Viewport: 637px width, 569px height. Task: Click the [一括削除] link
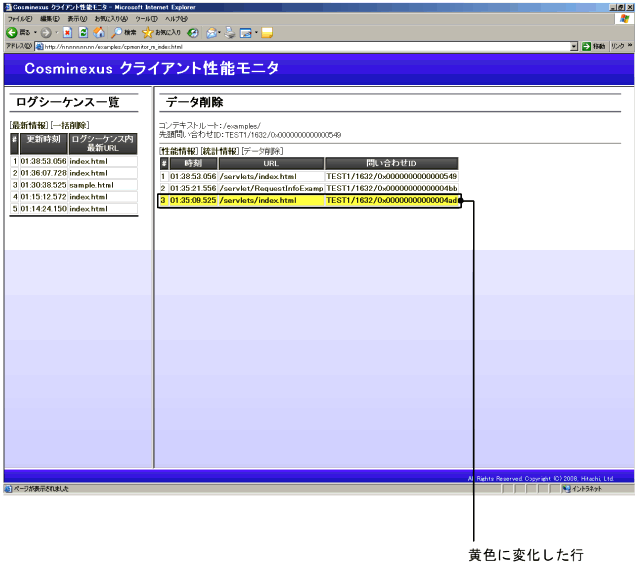(x=70, y=125)
